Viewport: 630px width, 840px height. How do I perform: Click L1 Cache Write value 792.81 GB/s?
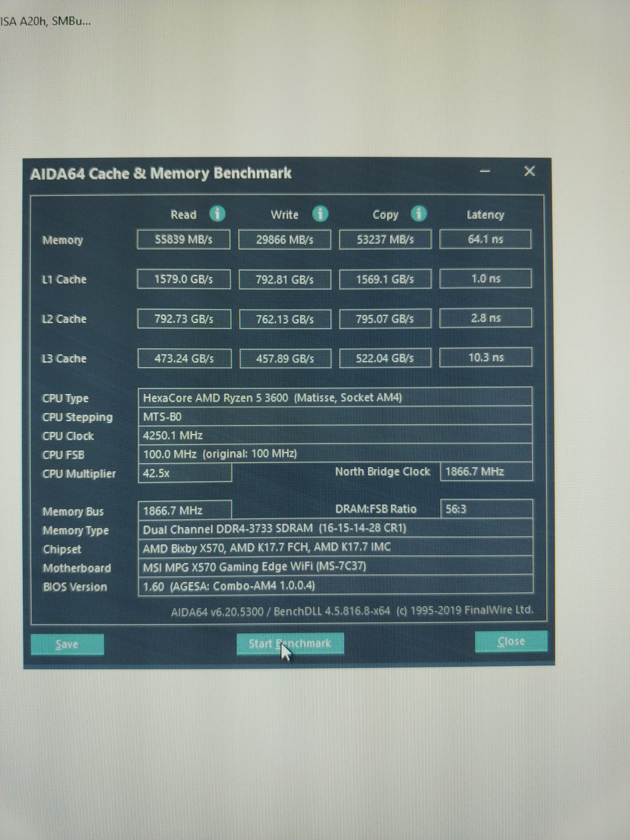tap(285, 279)
